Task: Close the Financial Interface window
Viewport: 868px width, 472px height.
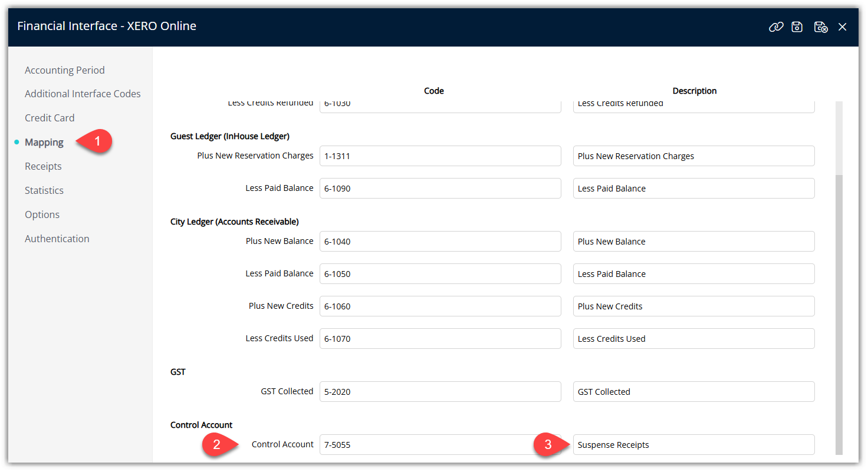Action: tap(843, 27)
